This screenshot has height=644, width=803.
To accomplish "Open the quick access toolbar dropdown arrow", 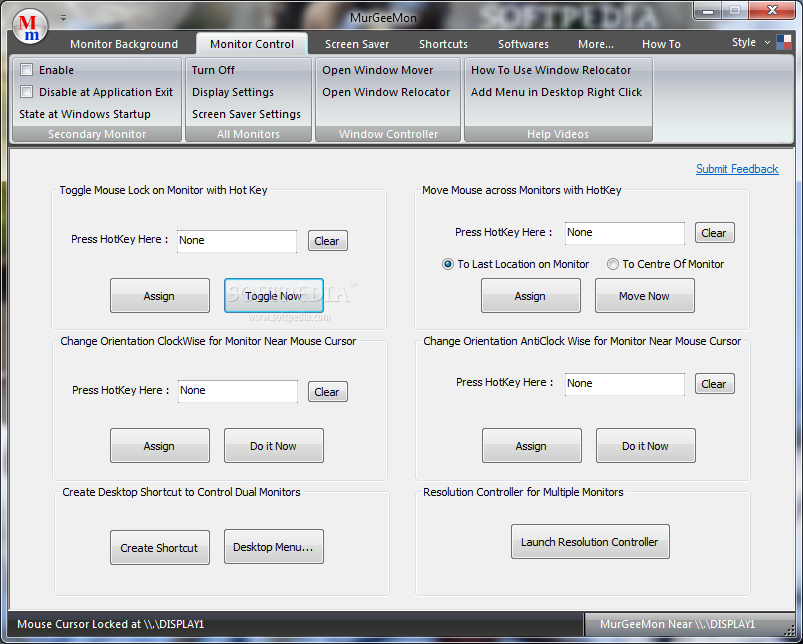I will pyautogui.click(x=63, y=17).
